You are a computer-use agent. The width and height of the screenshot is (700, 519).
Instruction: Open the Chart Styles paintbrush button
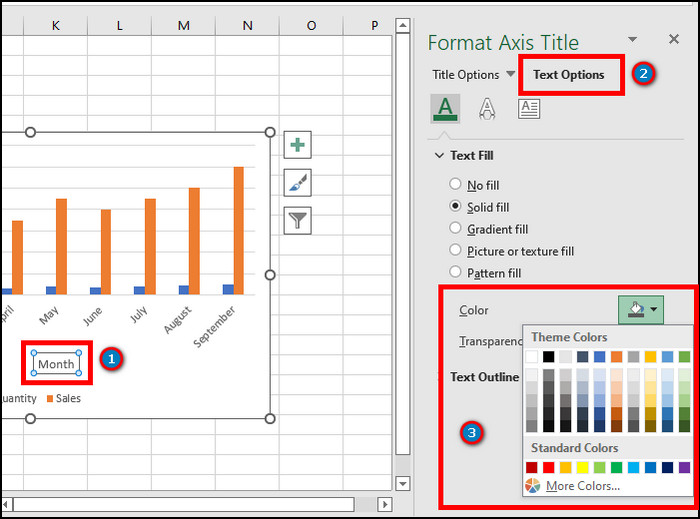coord(297,183)
